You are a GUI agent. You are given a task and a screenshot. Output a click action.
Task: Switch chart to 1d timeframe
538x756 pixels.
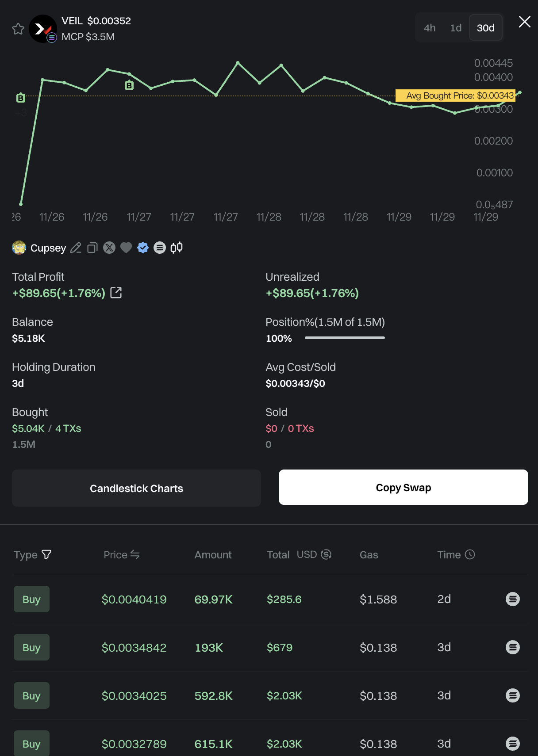pos(456,28)
